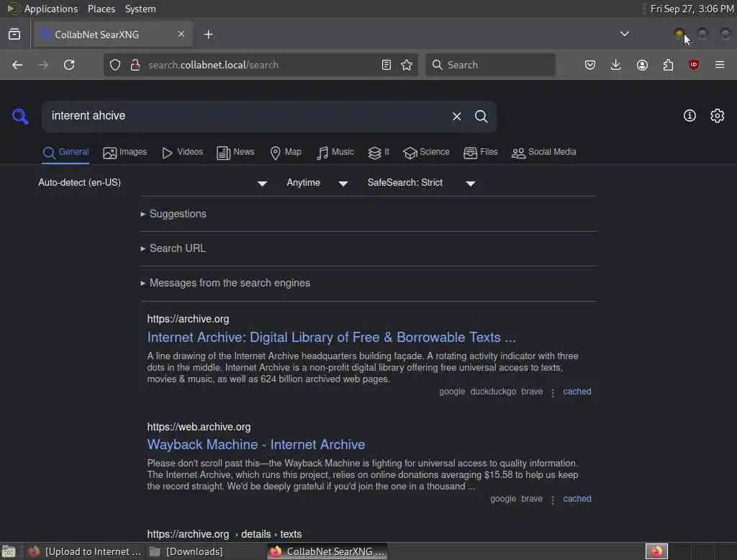Click the 'interent ahcive' search query field
Viewport: 737px width, 560px height.
click(x=245, y=116)
